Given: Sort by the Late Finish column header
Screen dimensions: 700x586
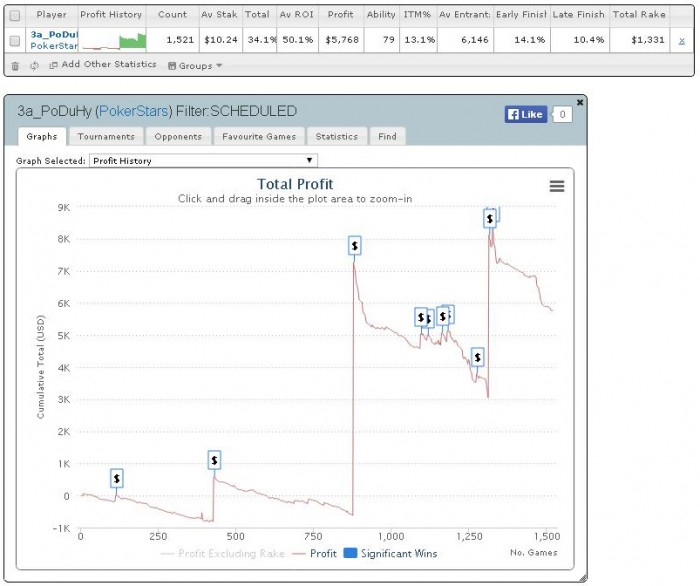Looking at the screenshot, I should [579, 15].
